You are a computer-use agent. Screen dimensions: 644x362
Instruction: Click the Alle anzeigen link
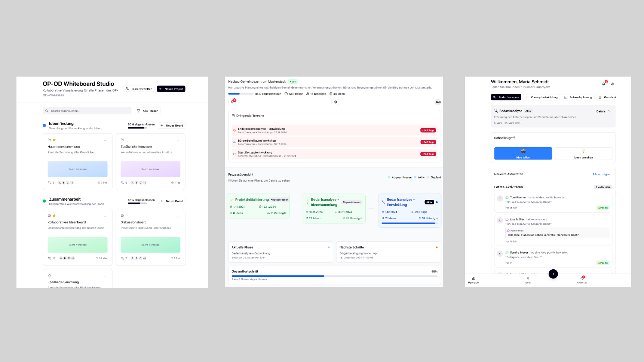(601, 174)
